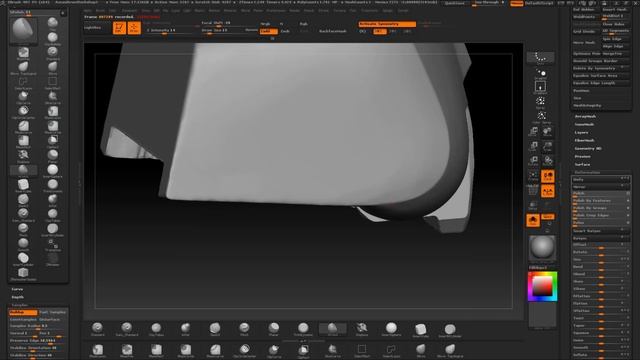Choose the MaskLasso brush in bottom row
The image size is (640, 360).
tap(98, 351)
